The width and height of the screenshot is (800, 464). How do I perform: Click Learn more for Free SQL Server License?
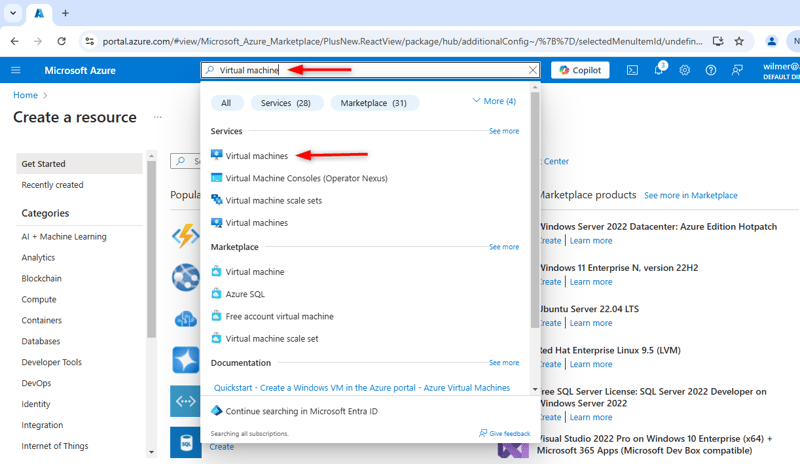click(x=591, y=418)
